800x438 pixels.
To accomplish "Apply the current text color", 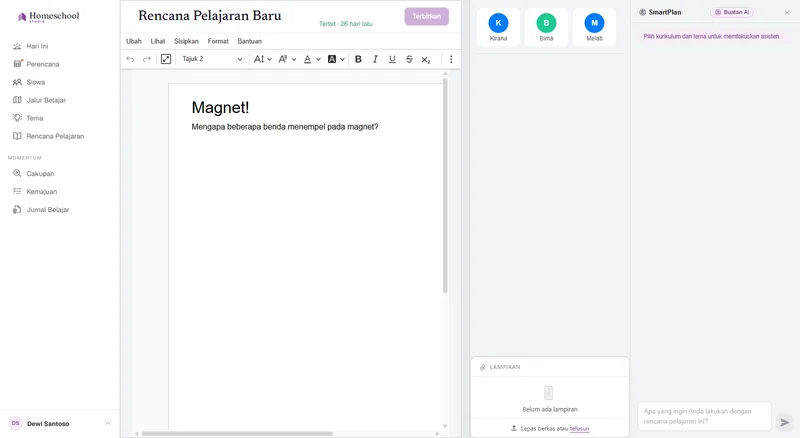I will (307, 59).
